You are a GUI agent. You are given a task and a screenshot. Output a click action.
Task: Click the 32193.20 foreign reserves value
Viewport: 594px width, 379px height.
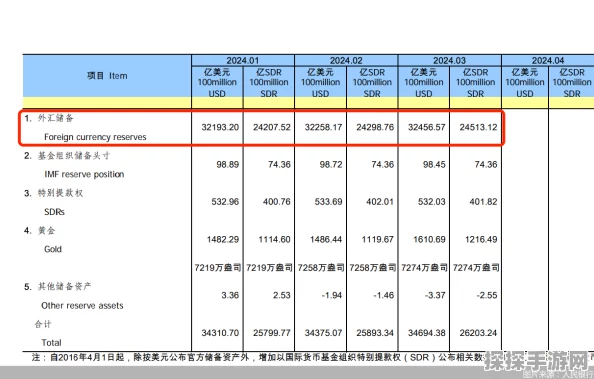tap(220, 127)
